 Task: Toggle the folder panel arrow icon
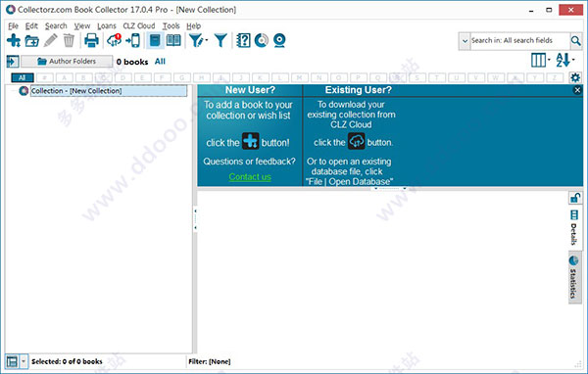point(13,61)
